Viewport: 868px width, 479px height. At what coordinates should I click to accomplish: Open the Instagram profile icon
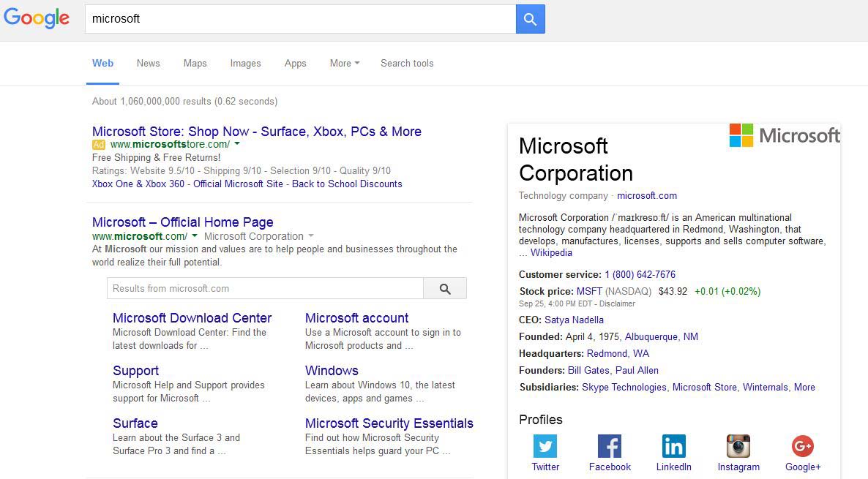[x=738, y=445]
